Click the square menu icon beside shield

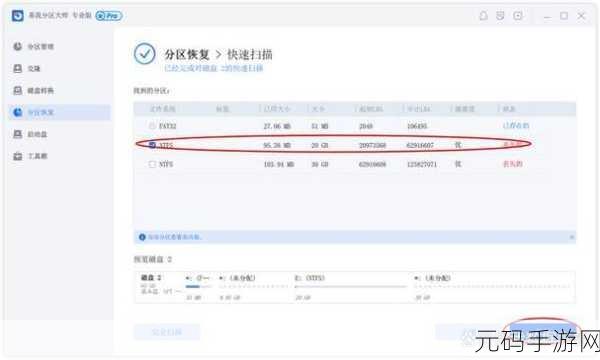click(518, 16)
